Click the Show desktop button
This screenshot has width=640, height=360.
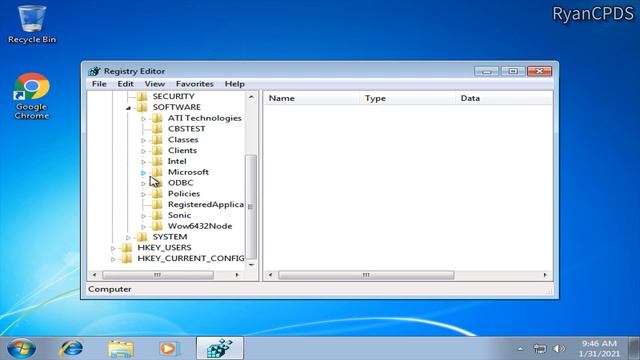pyautogui.click(x=635, y=349)
